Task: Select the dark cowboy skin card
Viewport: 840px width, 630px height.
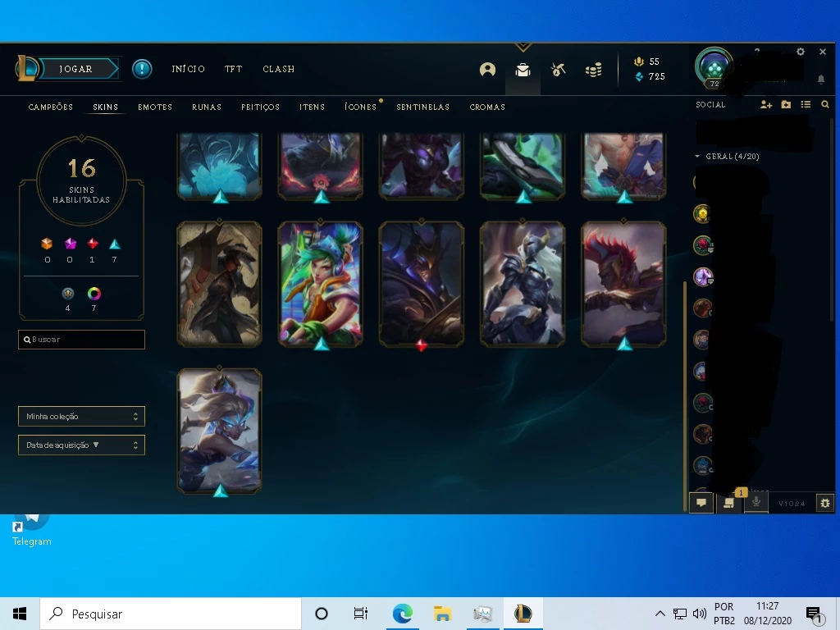Action: click(219, 284)
